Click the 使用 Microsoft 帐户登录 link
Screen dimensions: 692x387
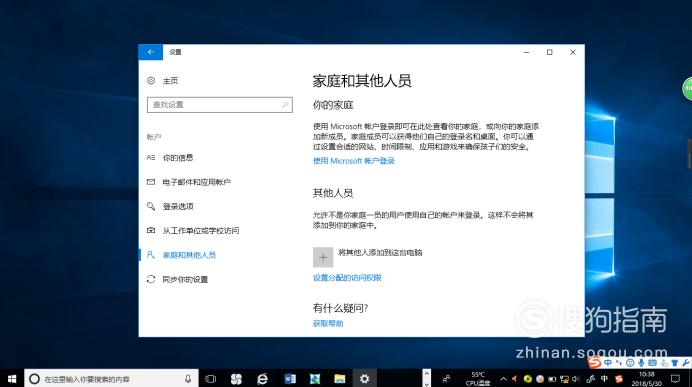pos(354,161)
